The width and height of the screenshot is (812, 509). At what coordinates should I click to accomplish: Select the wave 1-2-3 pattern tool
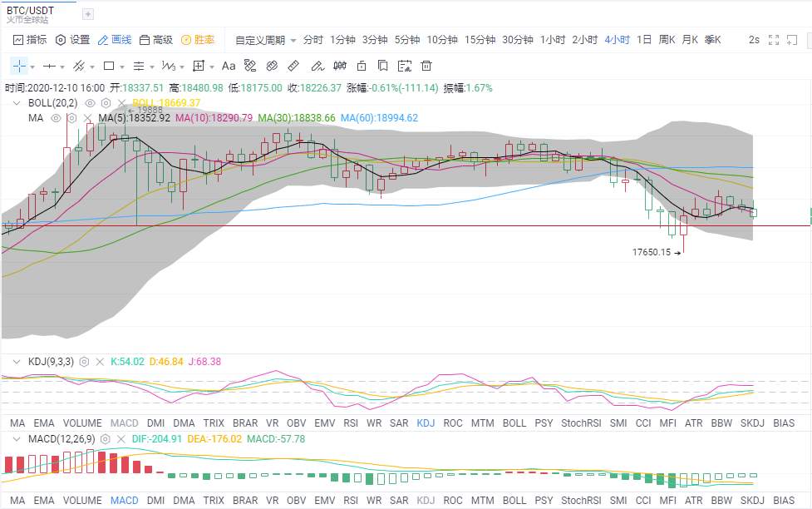point(169,66)
